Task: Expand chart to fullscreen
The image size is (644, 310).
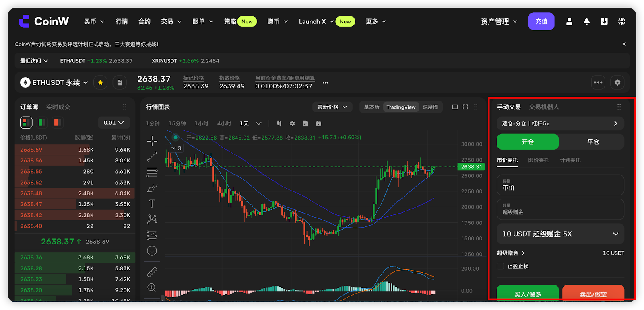Action: coord(465,107)
